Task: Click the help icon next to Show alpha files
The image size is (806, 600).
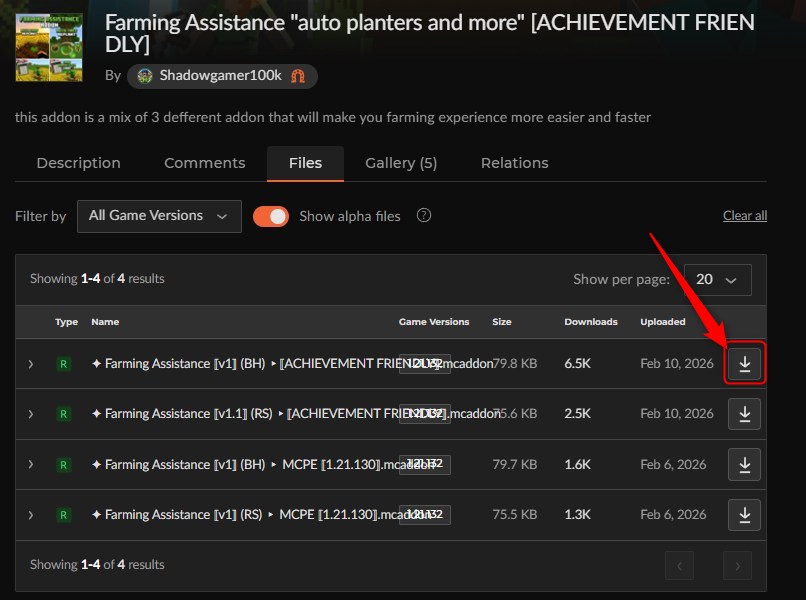Action: tap(424, 215)
